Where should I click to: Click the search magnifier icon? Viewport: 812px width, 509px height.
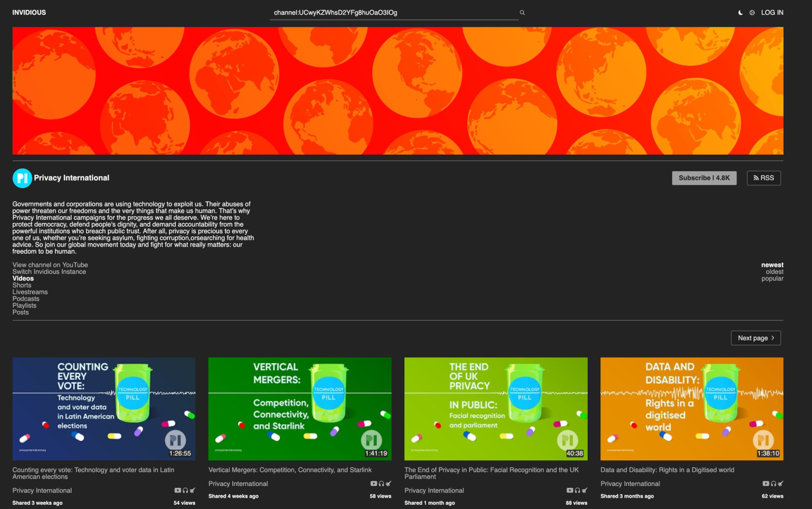[522, 13]
